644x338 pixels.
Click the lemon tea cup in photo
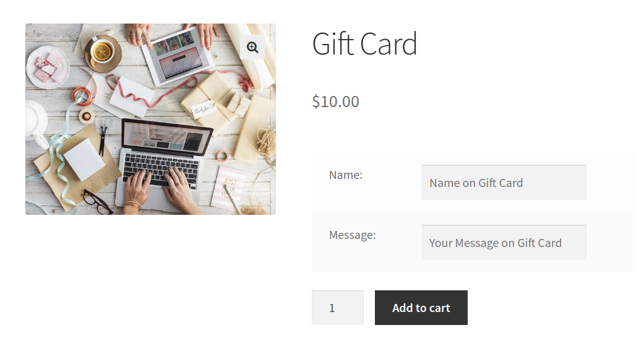102,51
